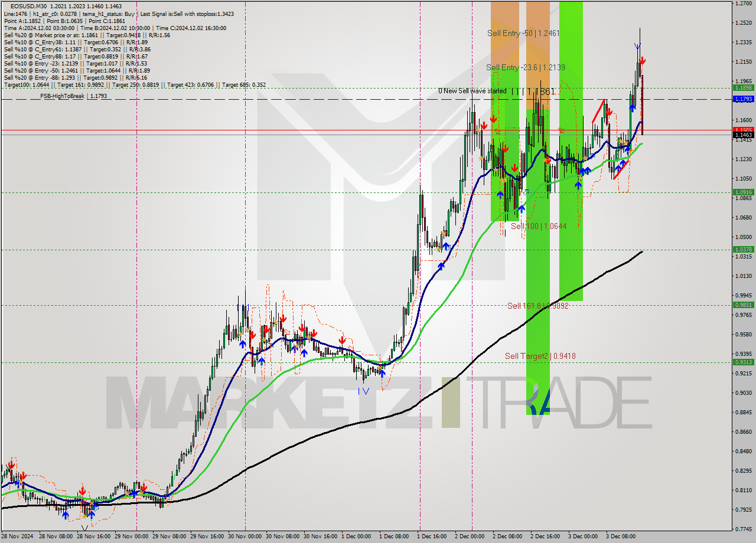756x543 pixels.
Task: Click the '3 Dec 00:00' time axis label
Action: [x=584, y=537]
